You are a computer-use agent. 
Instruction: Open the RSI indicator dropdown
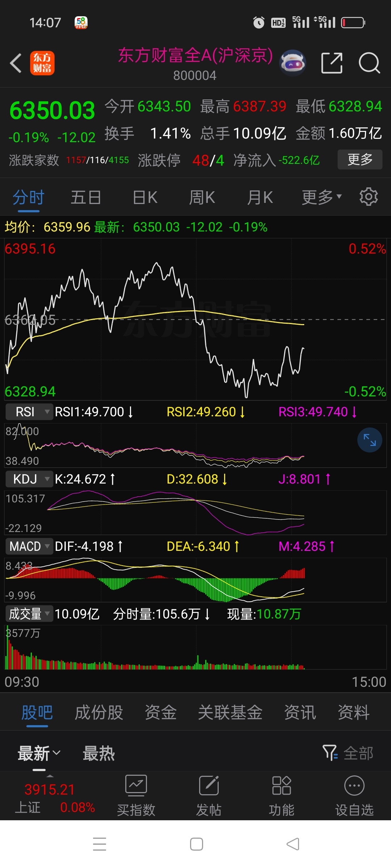(x=29, y=412)
